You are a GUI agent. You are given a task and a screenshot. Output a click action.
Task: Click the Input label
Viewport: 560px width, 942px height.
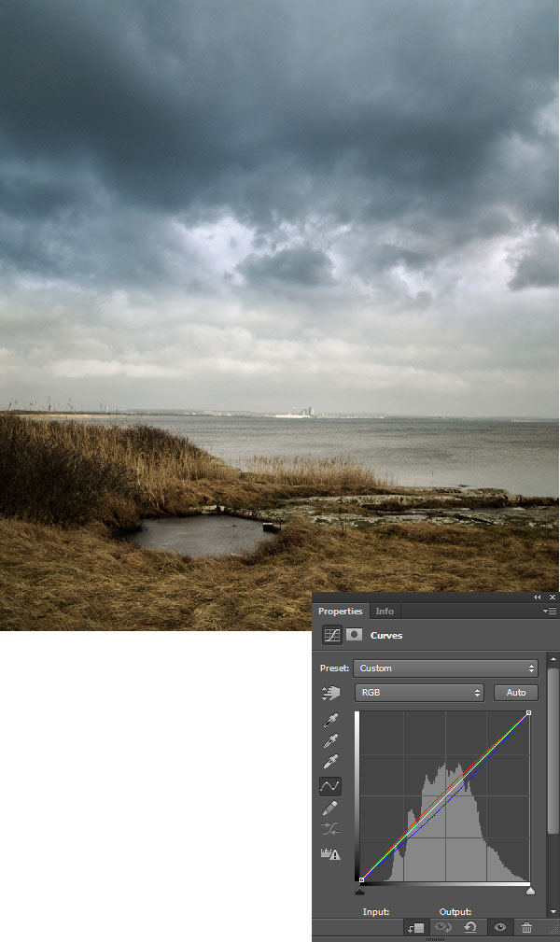tap(375, 912)
